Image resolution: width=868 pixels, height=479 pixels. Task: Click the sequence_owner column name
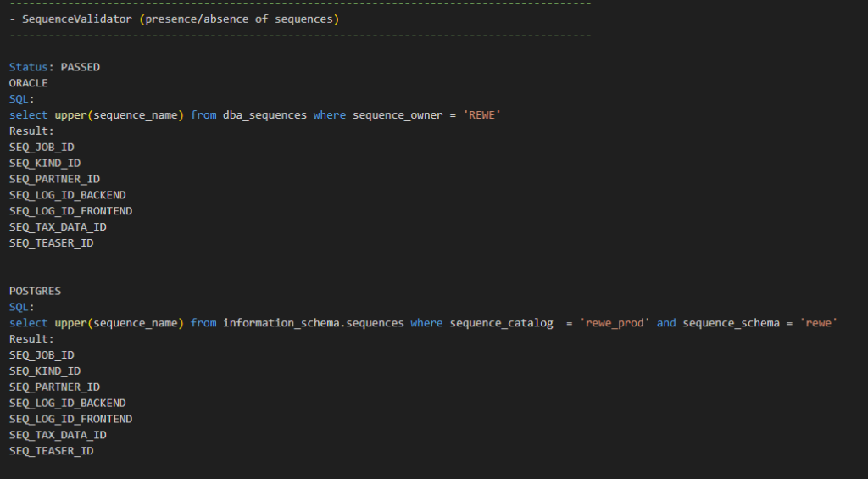point(398,114)
